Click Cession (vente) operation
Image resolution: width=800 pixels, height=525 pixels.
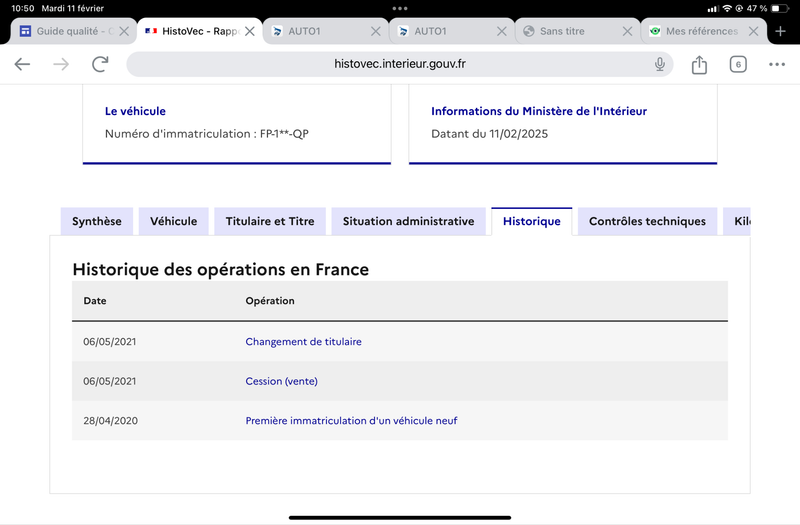pos(282,381)
